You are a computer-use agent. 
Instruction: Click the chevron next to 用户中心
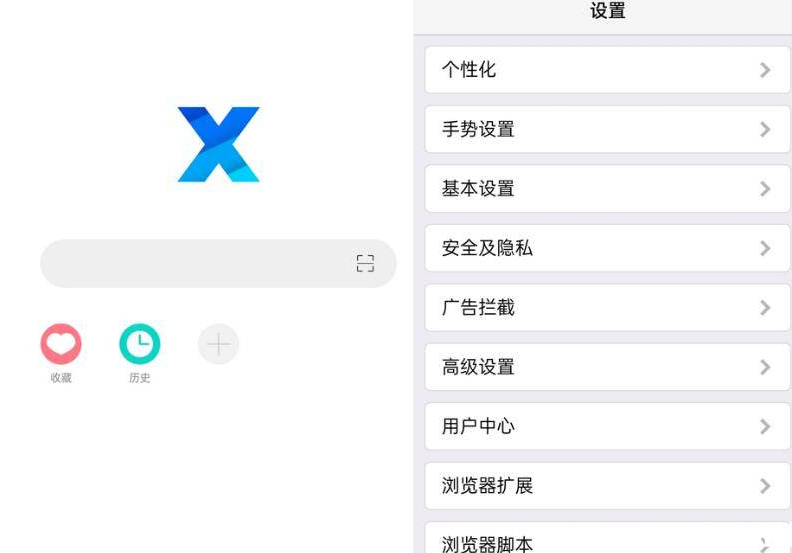tap(765, 427)
